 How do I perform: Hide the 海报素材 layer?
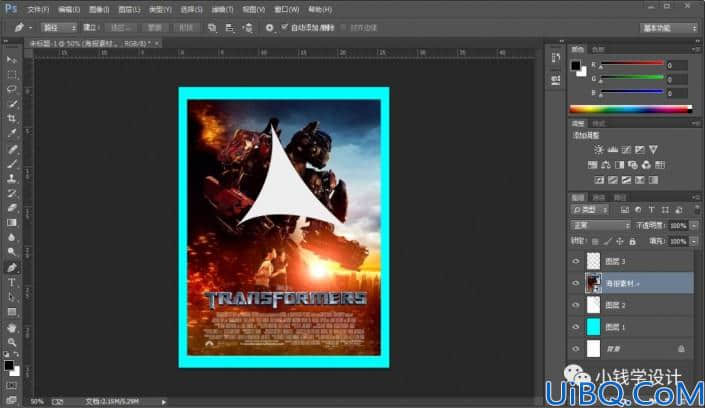coord(576,283)
